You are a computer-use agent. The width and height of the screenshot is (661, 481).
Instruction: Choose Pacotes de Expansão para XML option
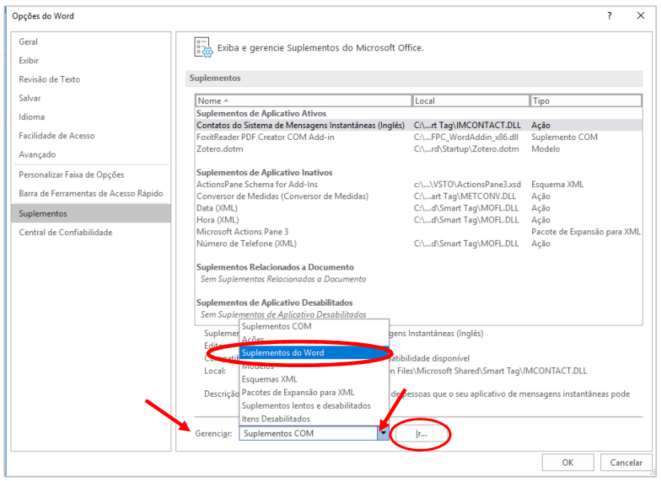click(x=314, y=392)
